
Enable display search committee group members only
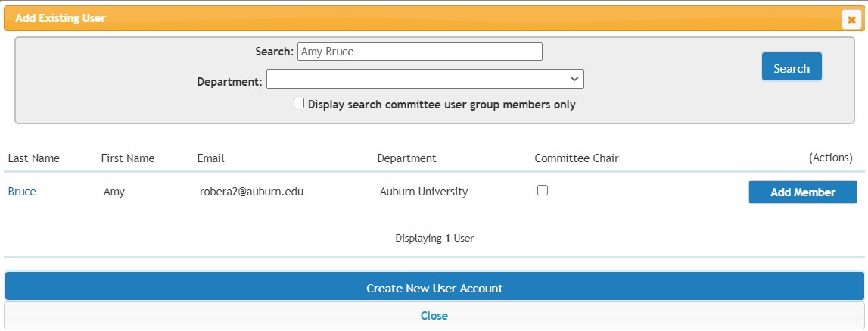299,104
